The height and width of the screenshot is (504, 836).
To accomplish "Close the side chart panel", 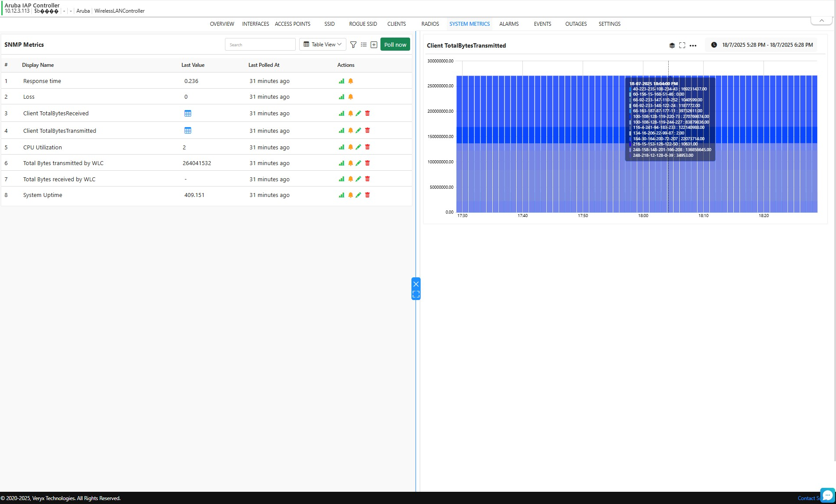I will [416, 284].
